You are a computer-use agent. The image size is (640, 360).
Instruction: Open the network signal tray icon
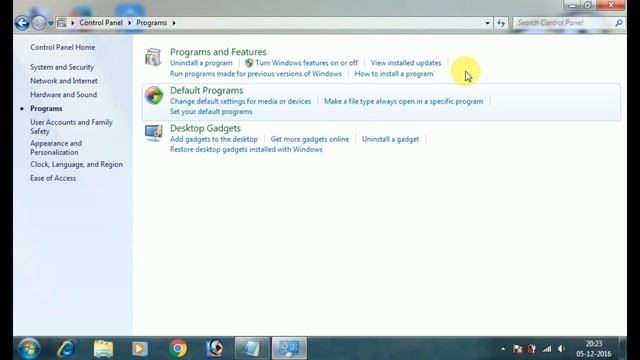coord(547,349)
